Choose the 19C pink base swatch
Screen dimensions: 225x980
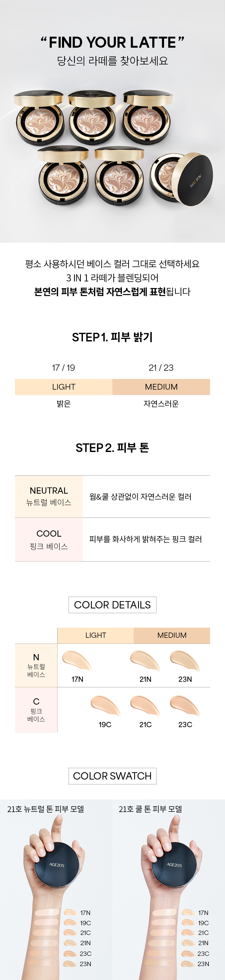pyautogui.click(x=105, y=706)
